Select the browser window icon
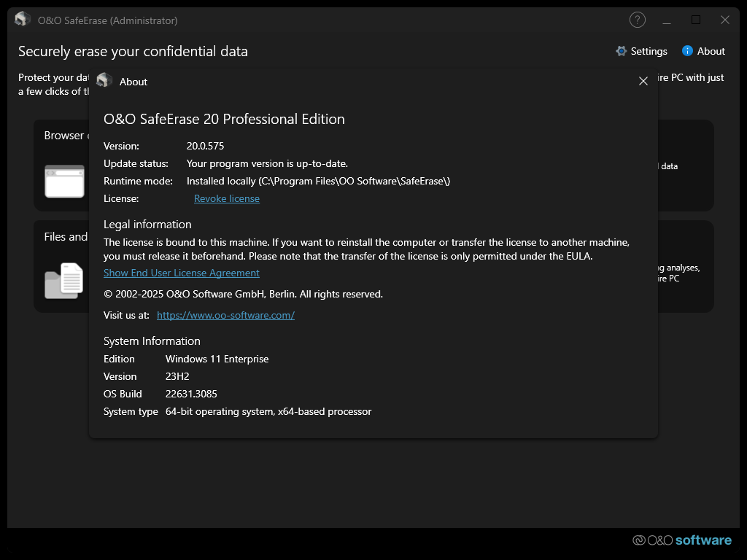The height and width of the screenshot is (560, 747). (64, 181)
